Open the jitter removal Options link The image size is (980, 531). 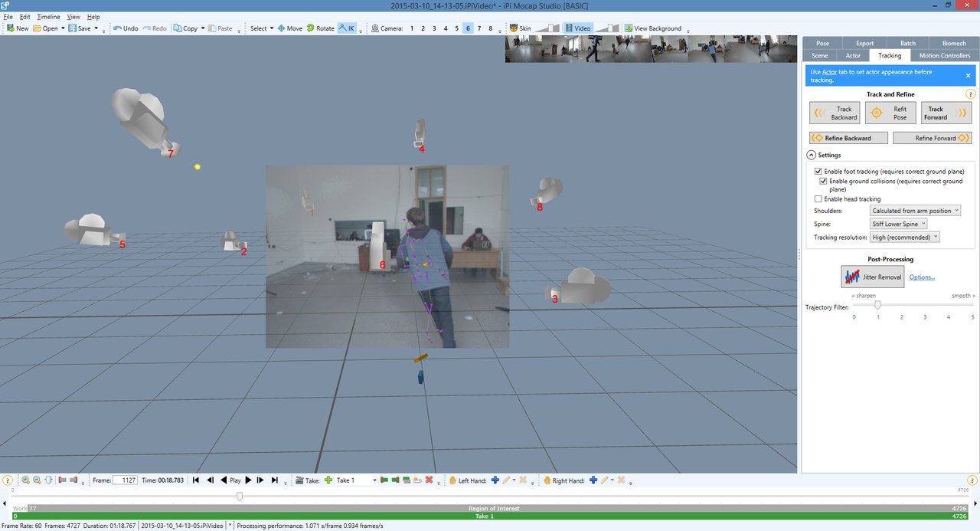click(922, 277)
